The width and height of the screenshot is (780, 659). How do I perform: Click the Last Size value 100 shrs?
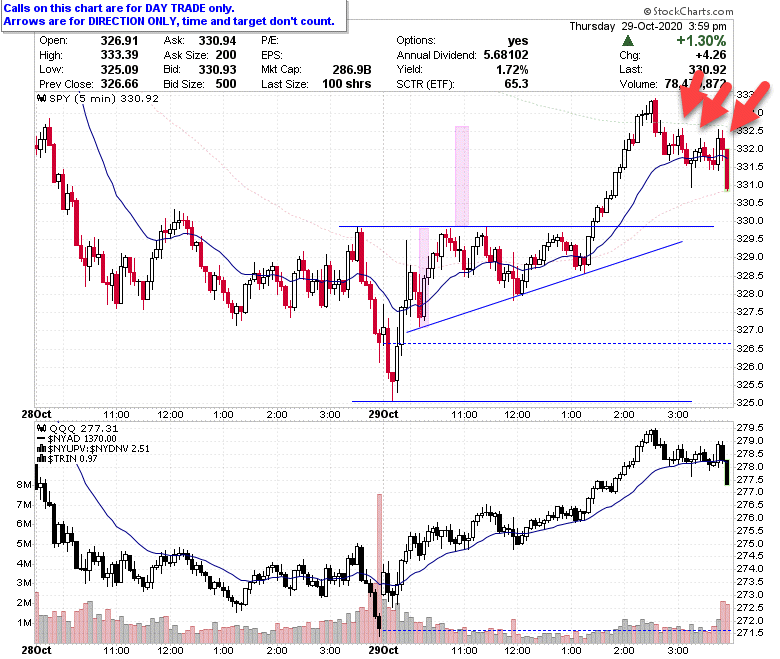click(x=347, y=84)
